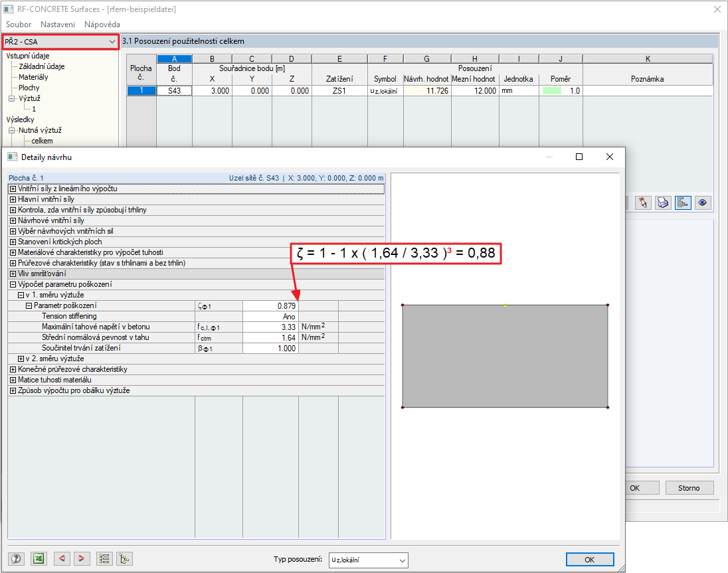
Task: Toggle the eye view icon in main window
Action: coord(703,203)
